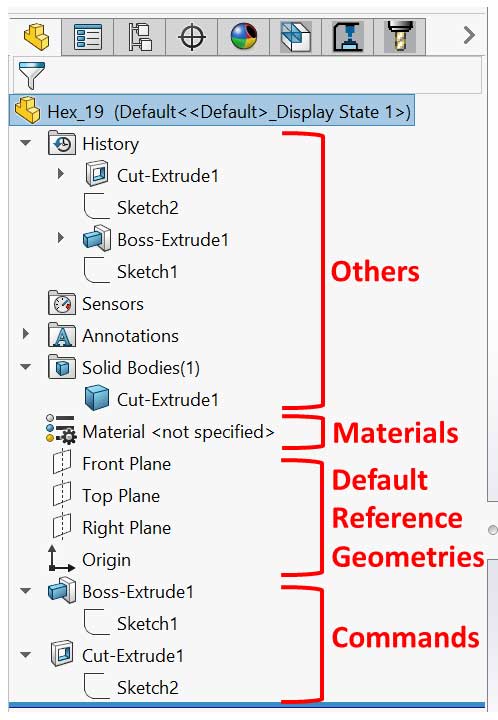Select the FeatureManager design tree tab

pyautogui.click(x=36, y=37)
